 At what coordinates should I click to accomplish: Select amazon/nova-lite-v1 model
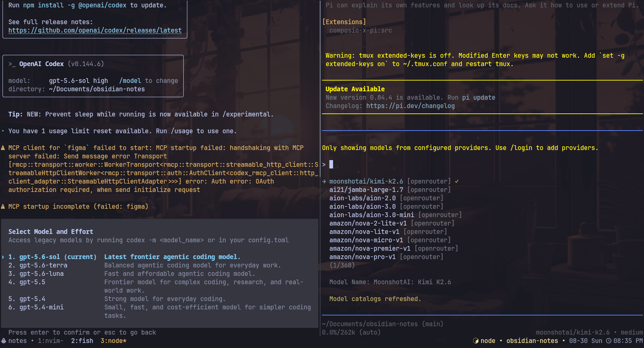(388, 232)
